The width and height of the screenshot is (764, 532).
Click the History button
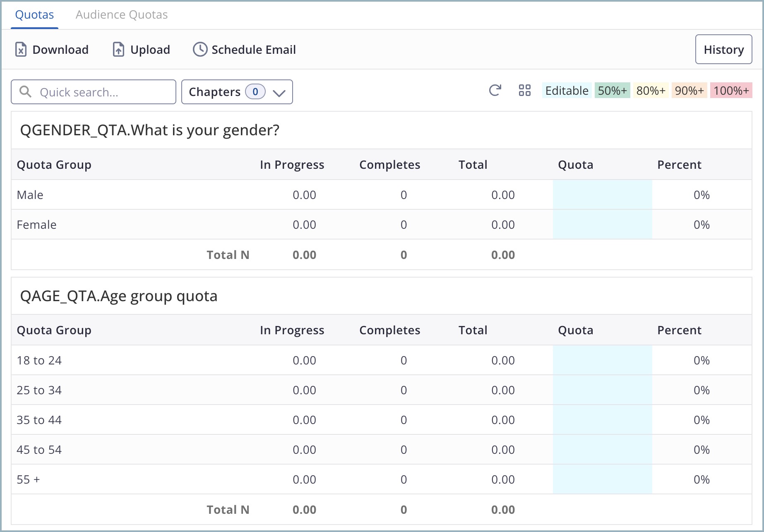coord(724,49)
